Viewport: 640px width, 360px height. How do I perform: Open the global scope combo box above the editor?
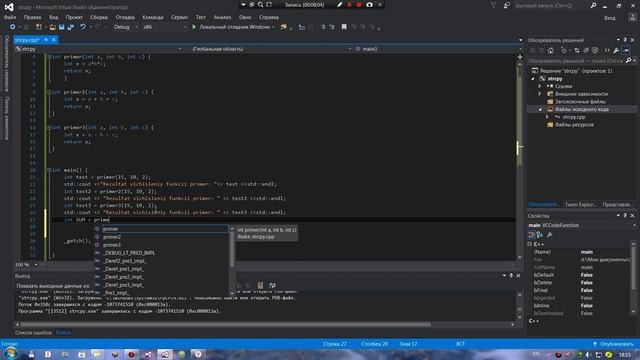(x=271, y=49)
